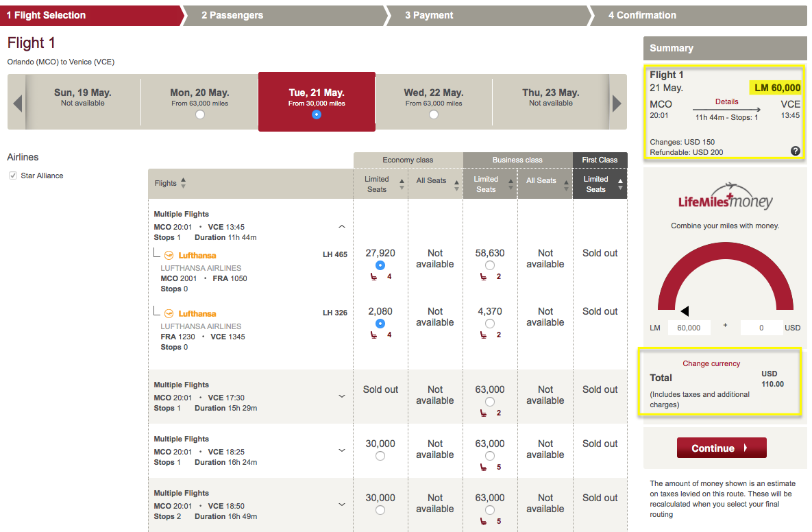This screenshot has height=532, width=812.
Task: Select 27,920 miles economy radio for LH 465
Action: point(380,265)
